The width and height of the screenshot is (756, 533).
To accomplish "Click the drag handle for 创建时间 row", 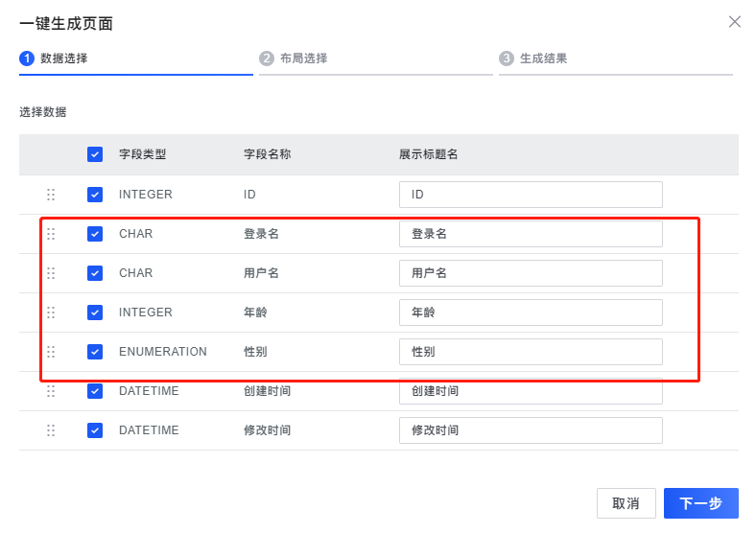I will pos(51,391).
